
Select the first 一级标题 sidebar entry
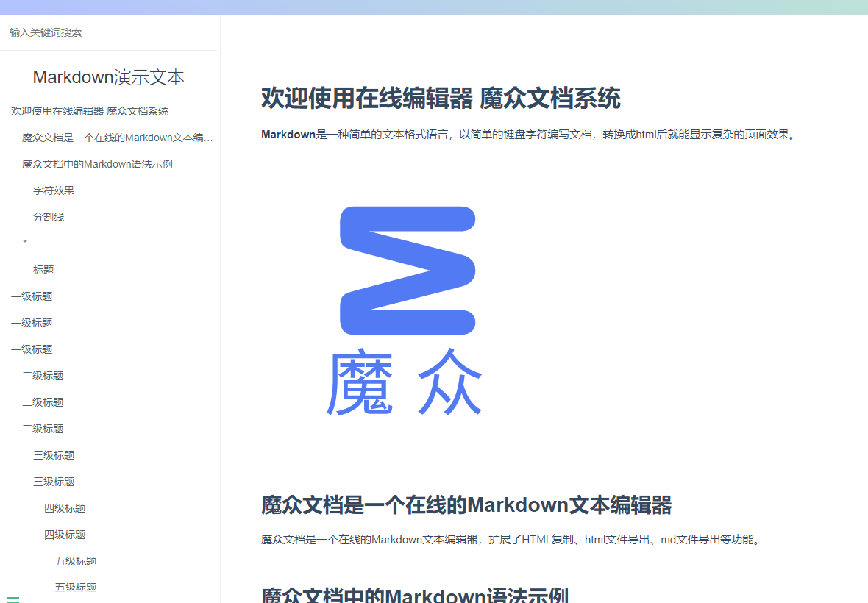point(32,296)
